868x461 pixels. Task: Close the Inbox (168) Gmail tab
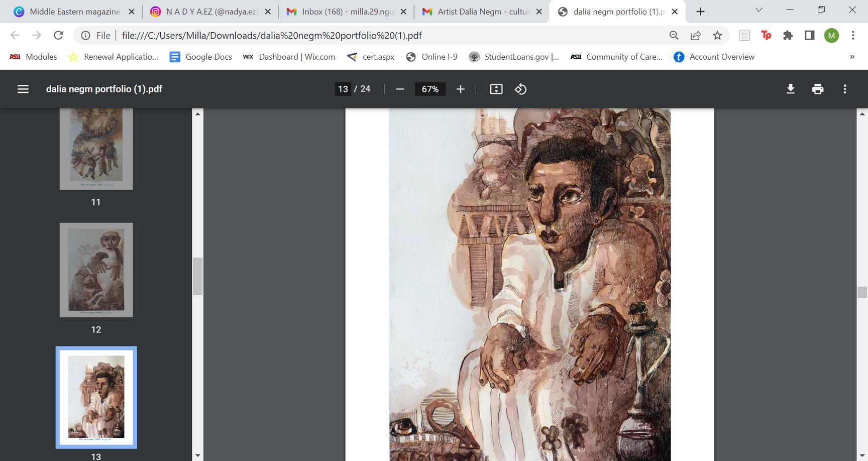[x=403, y=12]
